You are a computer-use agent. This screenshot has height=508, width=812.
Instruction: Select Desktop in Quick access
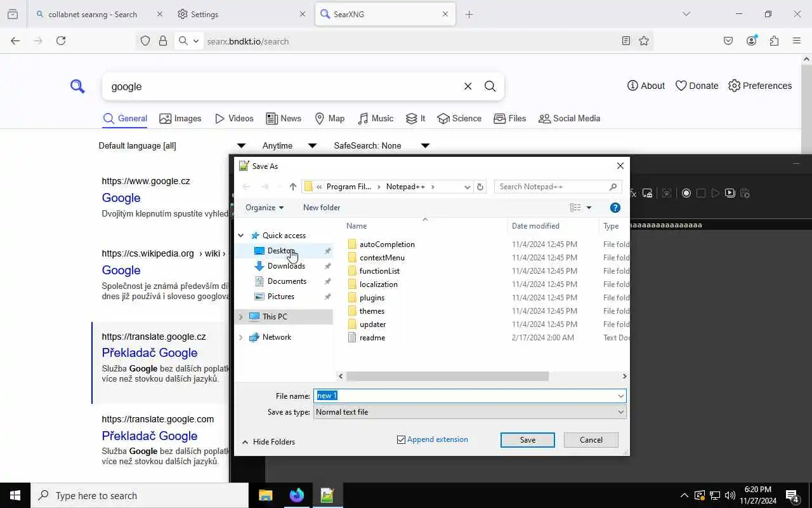[282, 251]
